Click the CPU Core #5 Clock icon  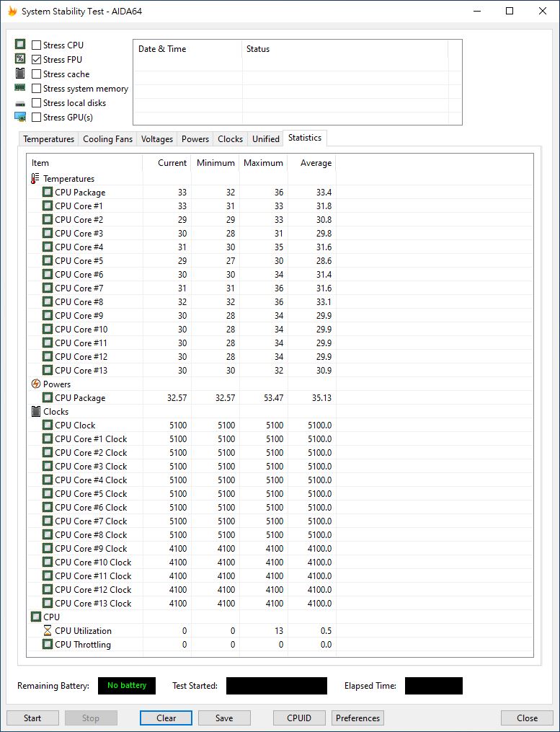coord(47,493)
